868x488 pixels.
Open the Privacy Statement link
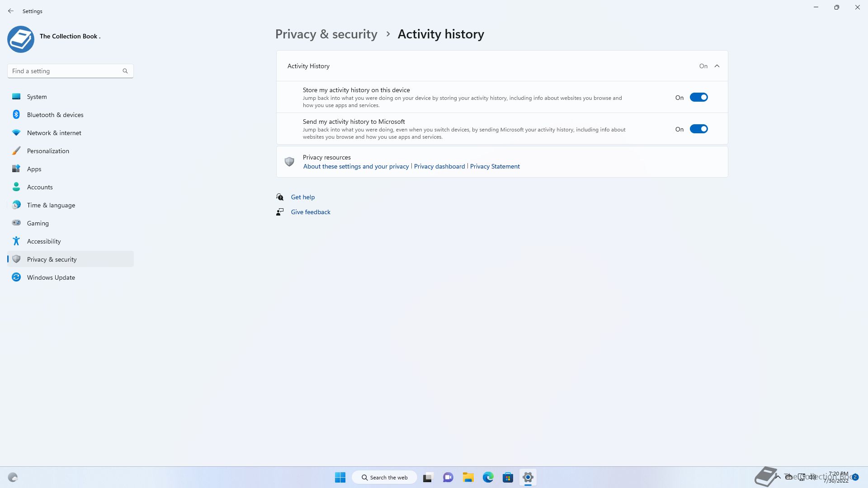click(x=495, y=166)
